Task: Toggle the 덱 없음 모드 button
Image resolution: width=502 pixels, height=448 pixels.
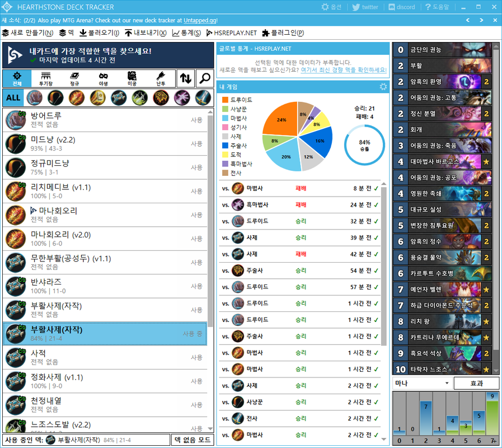Action: [x=193, y=440]
